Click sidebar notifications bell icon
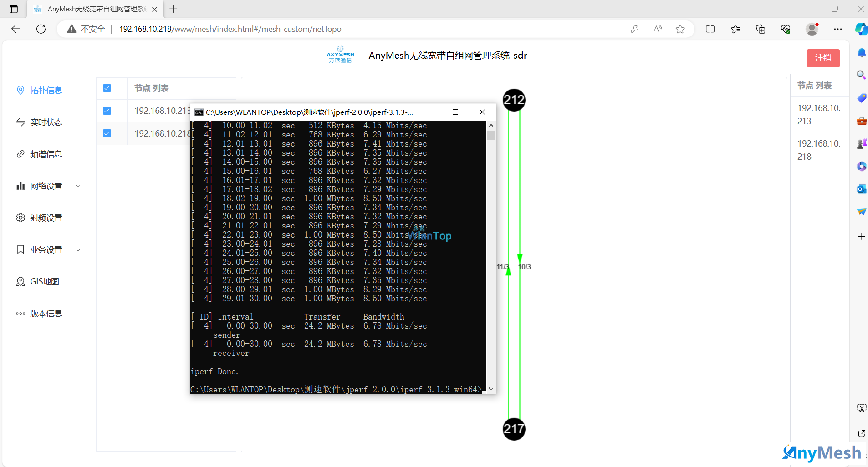Image resolution: width=868 pixels, height=467 pixels. click(x=862, y=53)
